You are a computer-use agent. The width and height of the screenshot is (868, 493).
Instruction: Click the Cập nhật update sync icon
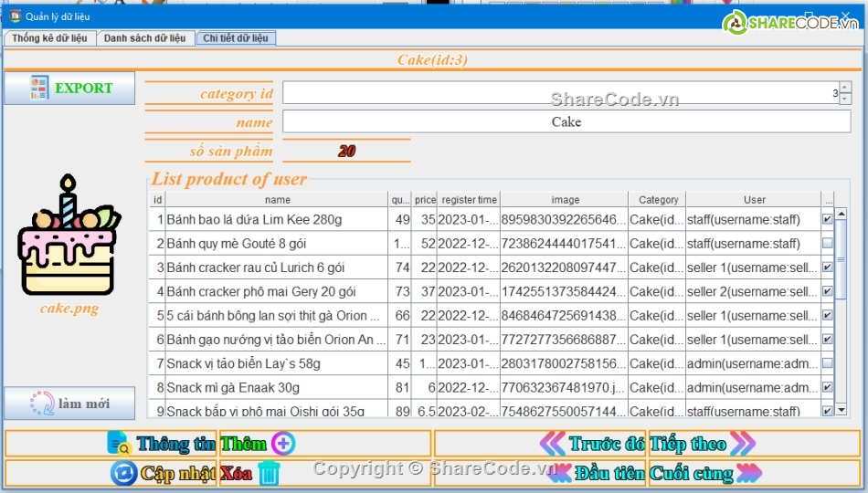[x=123, y=473]
